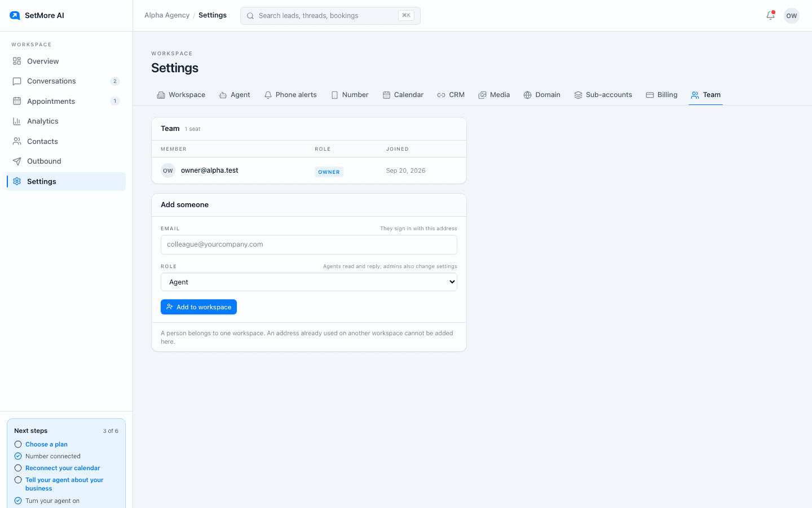Click the search leads, threads, bookings field

pos(330,16)
